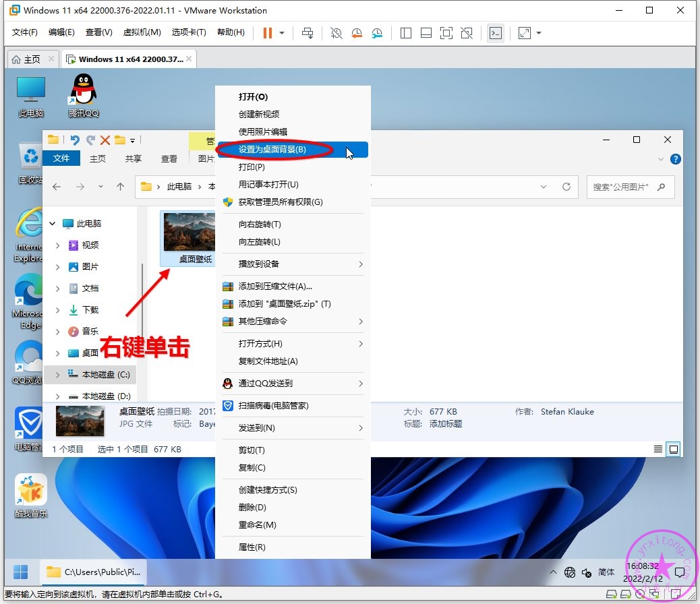Select 本地磁盘 (C:) in navigation pane
The width and height of the screenshot is (700, 604).
pos(90,375)
